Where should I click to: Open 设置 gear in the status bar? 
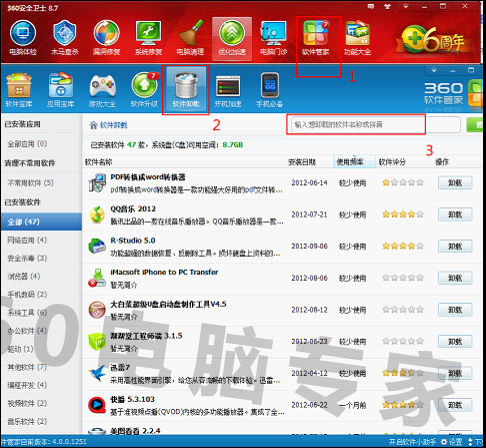pos(452,442)
